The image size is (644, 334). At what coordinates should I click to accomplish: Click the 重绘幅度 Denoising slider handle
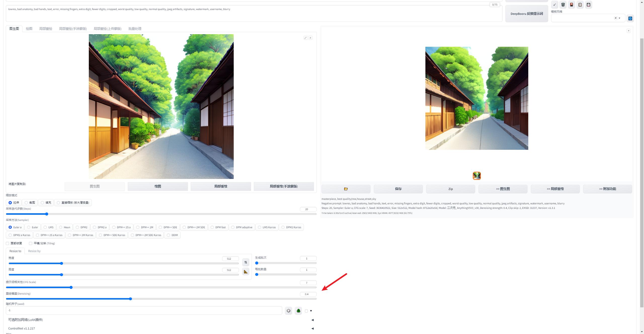pyautogui.click(x=130, y=299)
